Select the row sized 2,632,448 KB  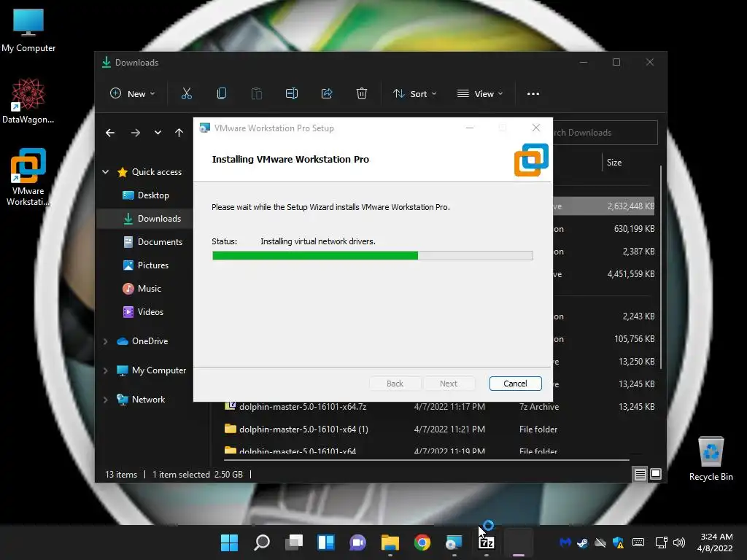tap(603, 206)
